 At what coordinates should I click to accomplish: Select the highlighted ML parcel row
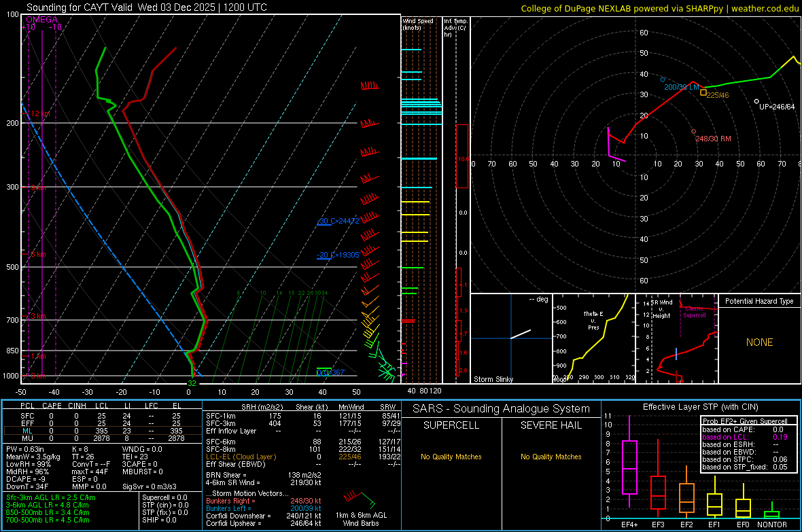101,431
